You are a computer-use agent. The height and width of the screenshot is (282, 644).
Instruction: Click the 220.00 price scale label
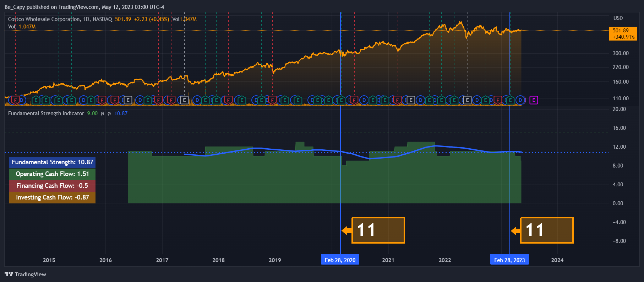[621, 67]
